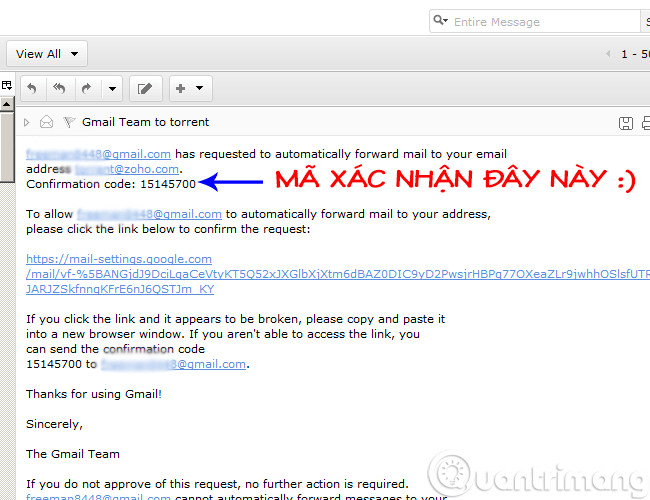
Task: Click the open envelope read-status icon
Action: pos(46,122)
